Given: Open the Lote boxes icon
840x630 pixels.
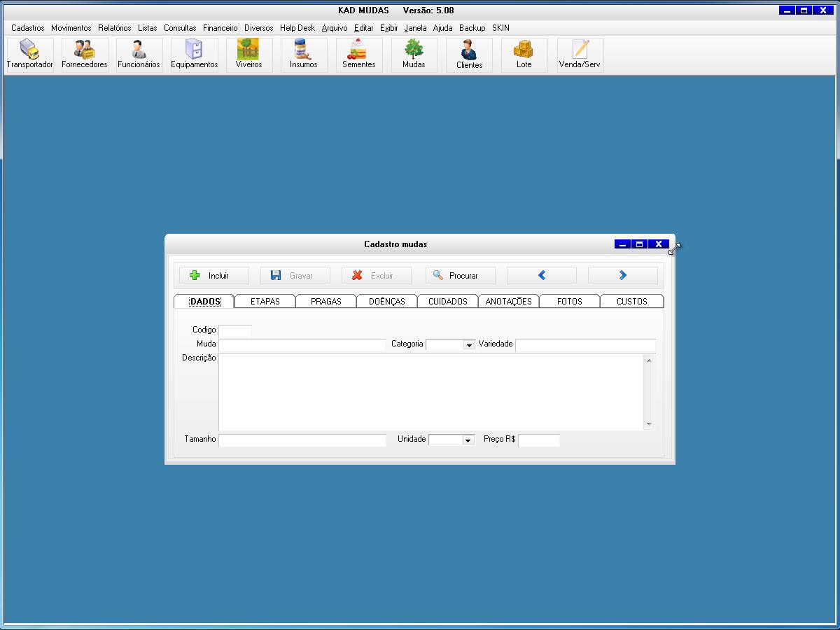Looking at the screenshot, I should [524, 55].
